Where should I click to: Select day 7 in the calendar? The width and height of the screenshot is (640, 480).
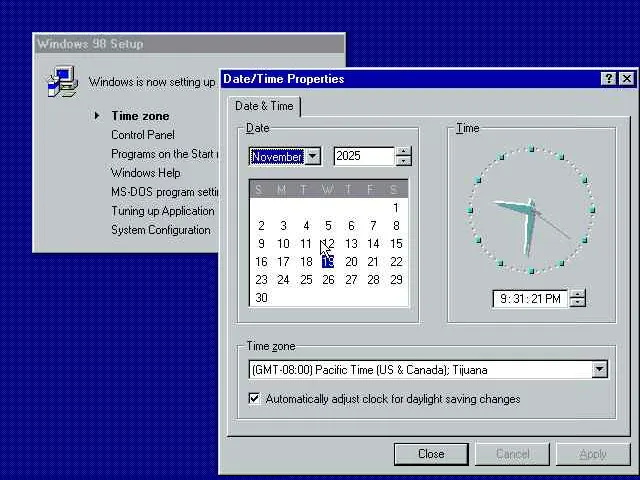373,226
